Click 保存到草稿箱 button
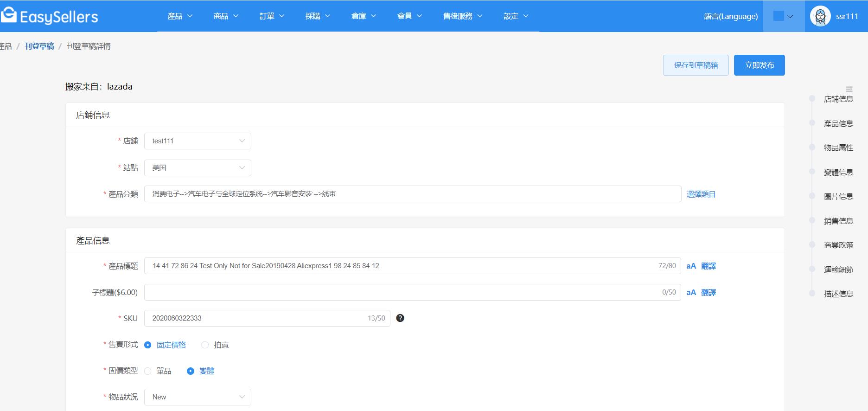This screenshot has height=411, width=868. [696, 65]
